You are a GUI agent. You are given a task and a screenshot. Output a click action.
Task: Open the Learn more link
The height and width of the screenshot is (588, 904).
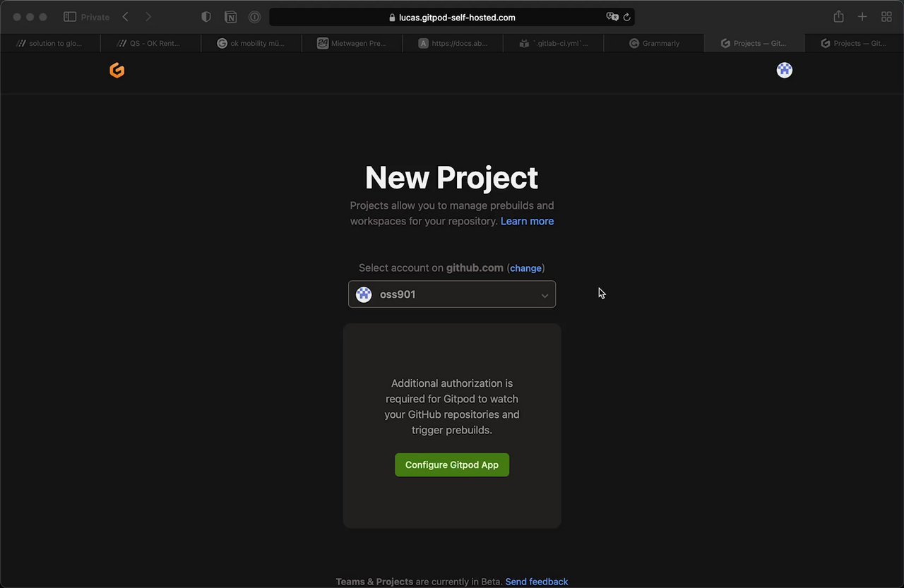click(x=527, y=221)
